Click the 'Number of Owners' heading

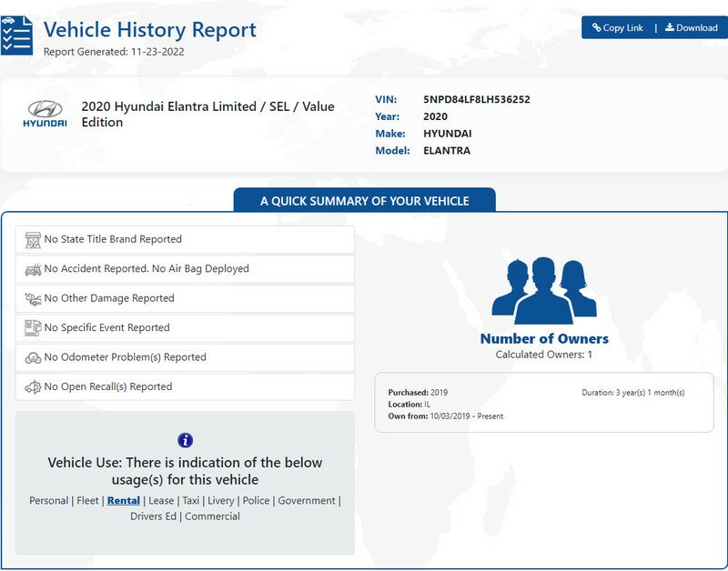coord(544,338)
